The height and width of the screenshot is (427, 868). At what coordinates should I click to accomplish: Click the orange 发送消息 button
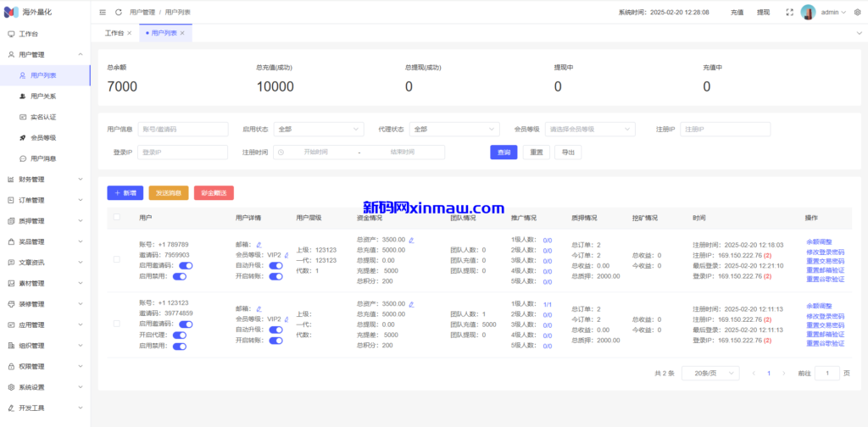coord(169,193)
